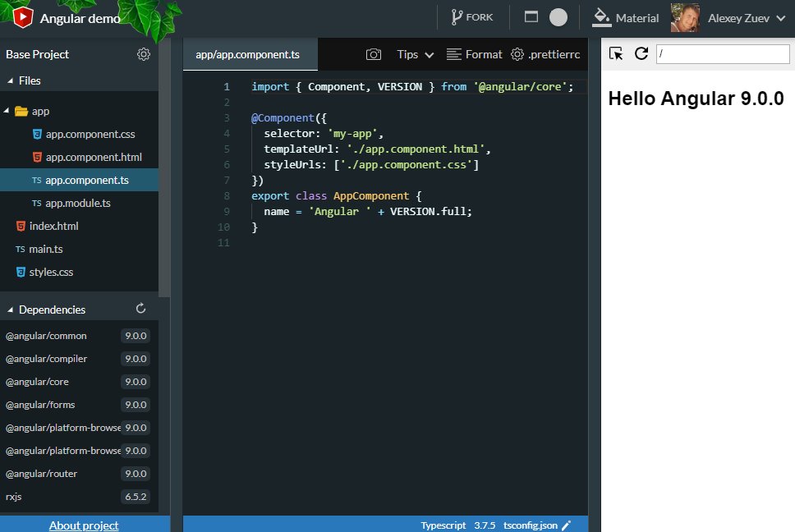Screen dimensions: 795x532
Task: Open tsconfig.json from status bar
Action: pyautogui.click(x=531, y=525)
